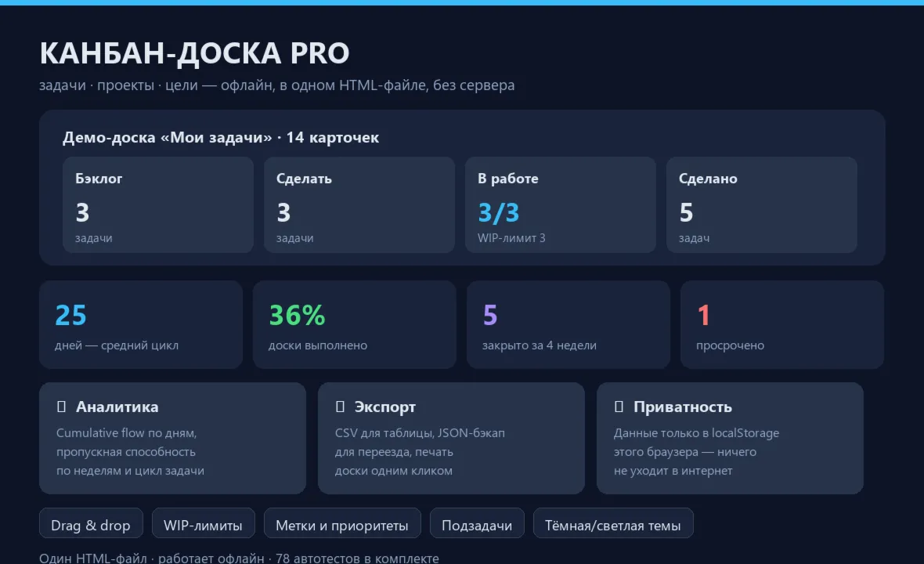Viewport: 924px width, 564px height.
Task: Click the Аналитика feature heading
Action: click(x=117, y=407)
